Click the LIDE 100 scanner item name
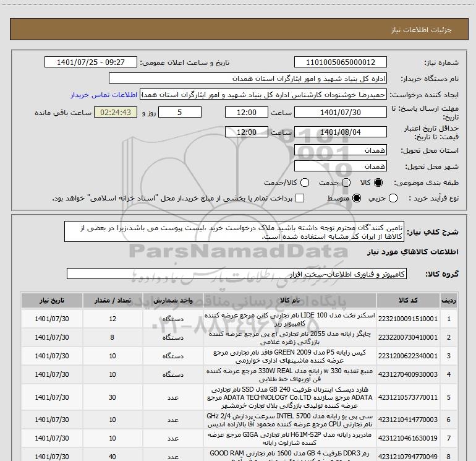476x461 pixels. pyautogui.click(x=289, y=319)
